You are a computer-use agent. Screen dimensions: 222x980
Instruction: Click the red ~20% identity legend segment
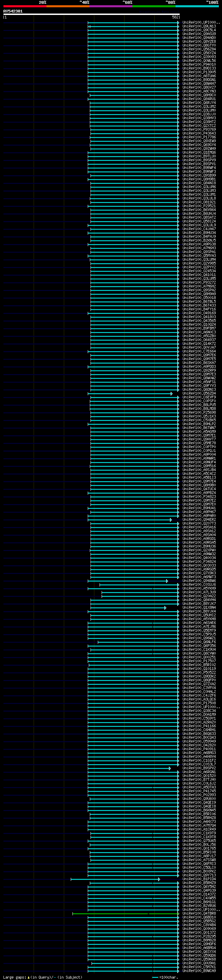coord(25,6)
